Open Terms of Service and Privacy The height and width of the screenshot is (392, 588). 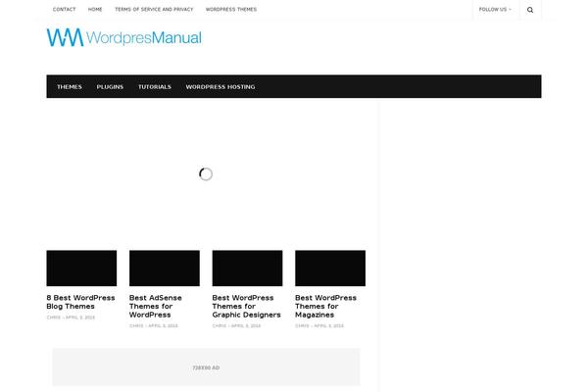tap(154, 10)
